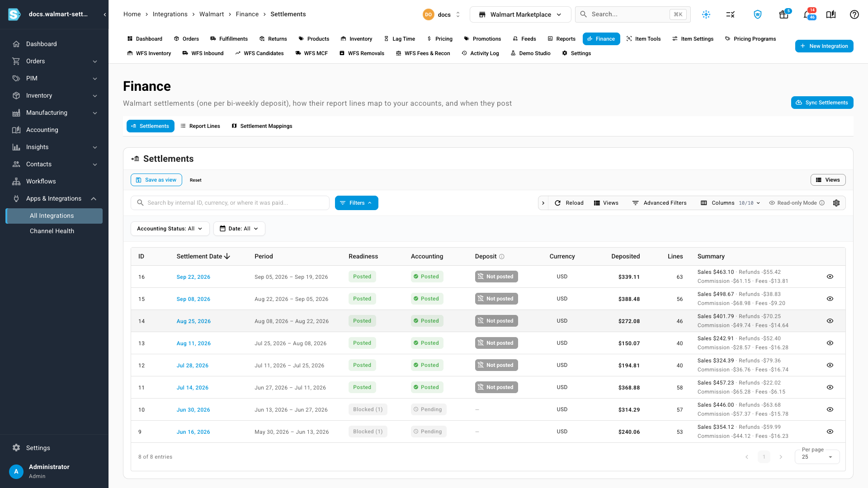Click the Sync Settlements button
The width and height of the screenshot is (868, 488).
(822, 103)
